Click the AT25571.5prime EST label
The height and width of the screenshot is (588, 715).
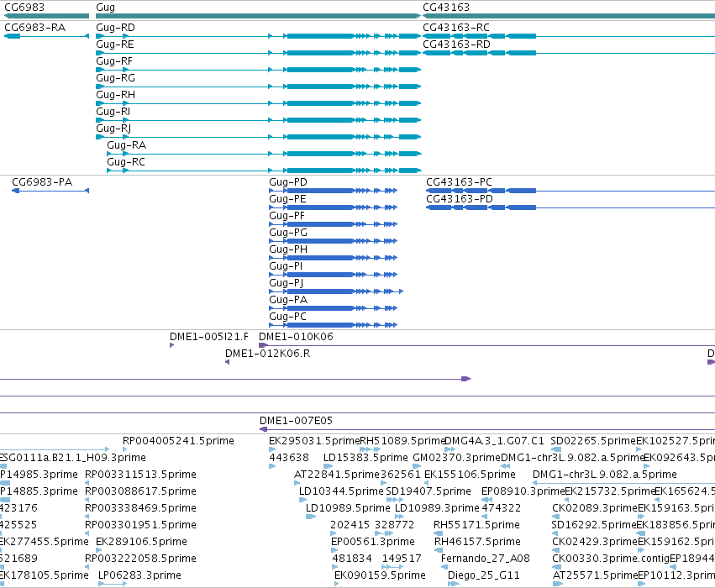(595, 575)
